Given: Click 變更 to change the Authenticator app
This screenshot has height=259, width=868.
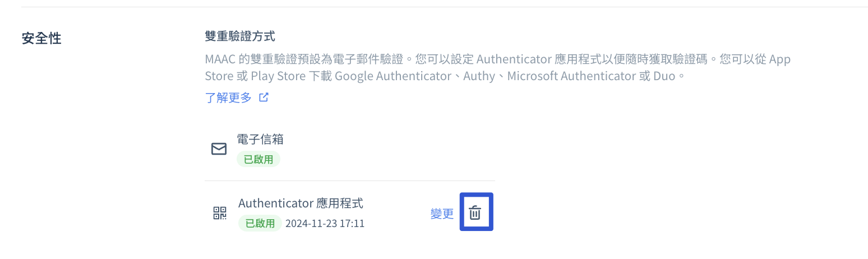Looking at the screenshot, I should pyautogui.click(x=442, y=214).
